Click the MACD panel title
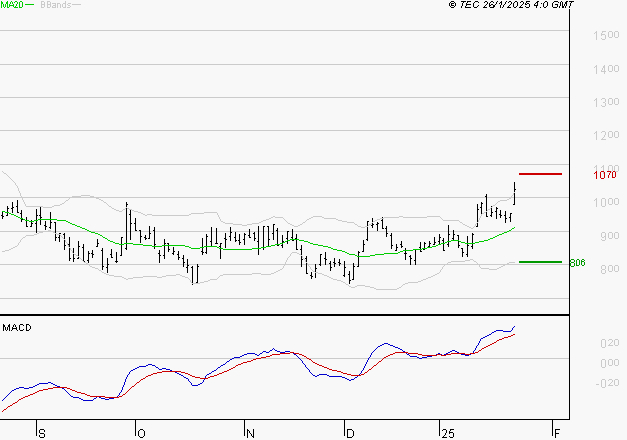627x440 pixels. pyautogui.click(x=16, y=328)
